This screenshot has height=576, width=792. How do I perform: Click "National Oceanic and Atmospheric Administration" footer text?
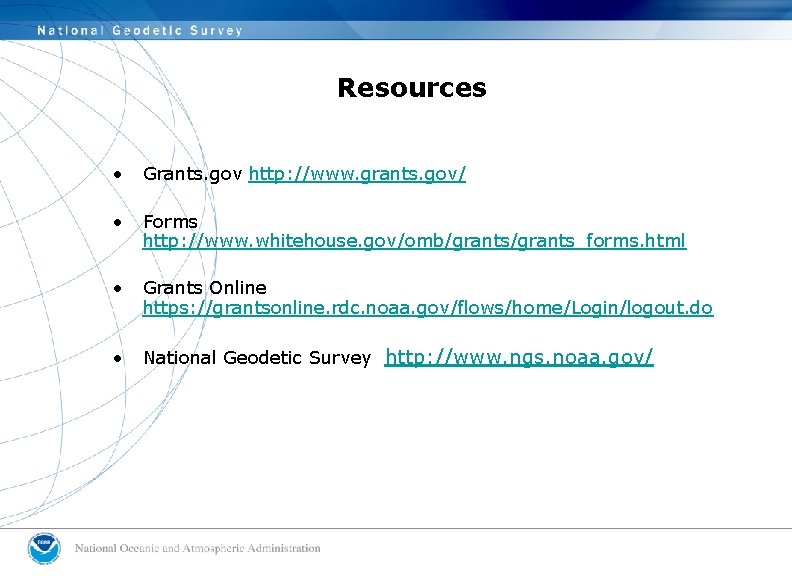(197, 548)
